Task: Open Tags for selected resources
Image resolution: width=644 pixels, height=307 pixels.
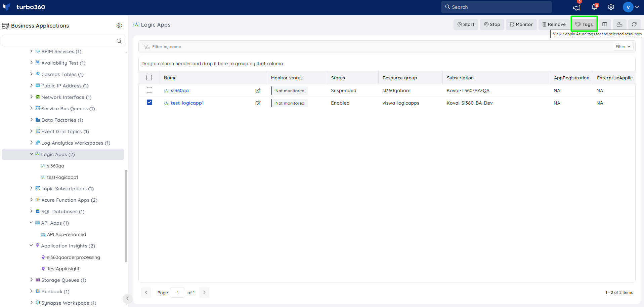Action: pyautogui.click(x=584, y=24)
